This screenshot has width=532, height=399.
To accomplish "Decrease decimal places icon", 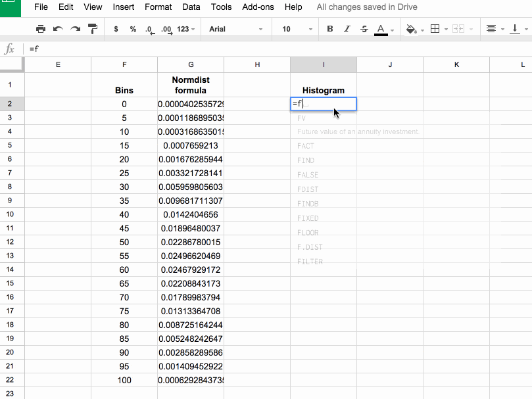I will [x=150, y=30].
